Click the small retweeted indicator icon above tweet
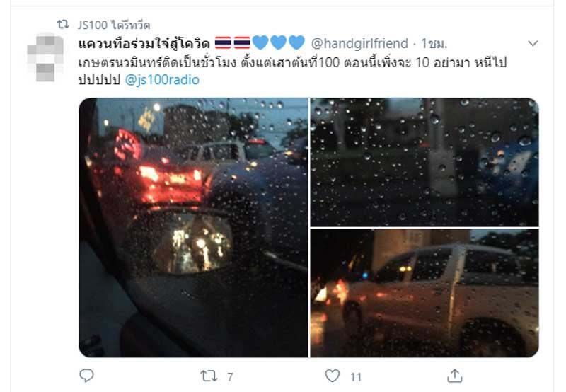The height and width of the screenshot is (392, 566). [63, 24]
